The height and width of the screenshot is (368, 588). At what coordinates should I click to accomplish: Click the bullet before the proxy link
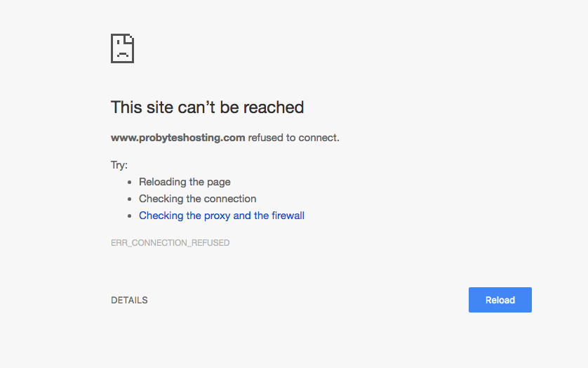tap(129, 216)
